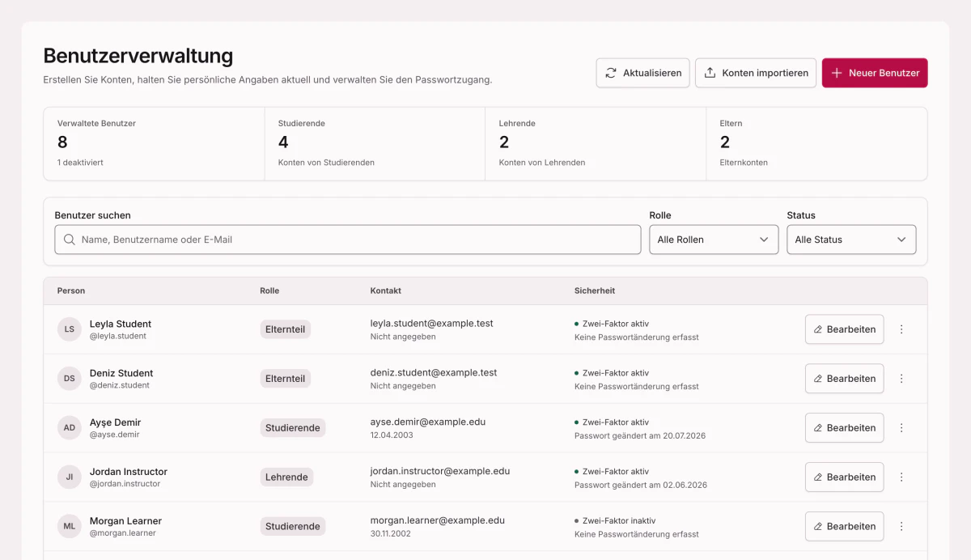Open the more options menu for Jordan Instructor
Image resolution: width=971 pixels, height=560 pixels.
[901, 477]
